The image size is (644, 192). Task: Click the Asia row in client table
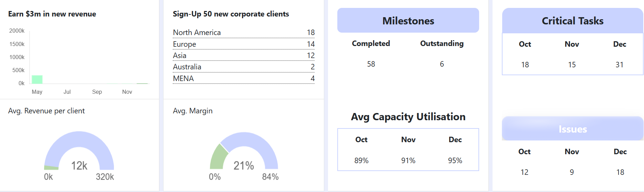[x=243, y=56]
